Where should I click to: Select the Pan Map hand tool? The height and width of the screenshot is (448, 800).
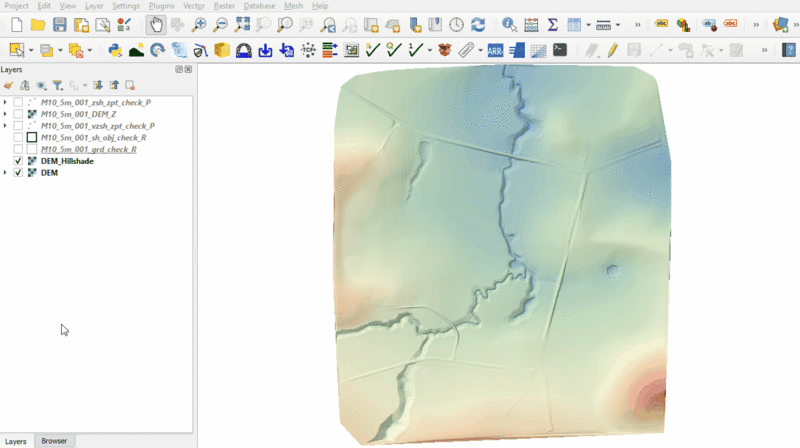pos(156,25)
